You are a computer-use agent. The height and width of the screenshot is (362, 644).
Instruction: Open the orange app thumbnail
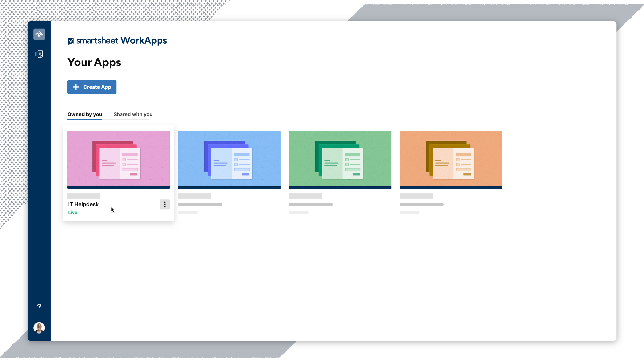coord(451,159)
